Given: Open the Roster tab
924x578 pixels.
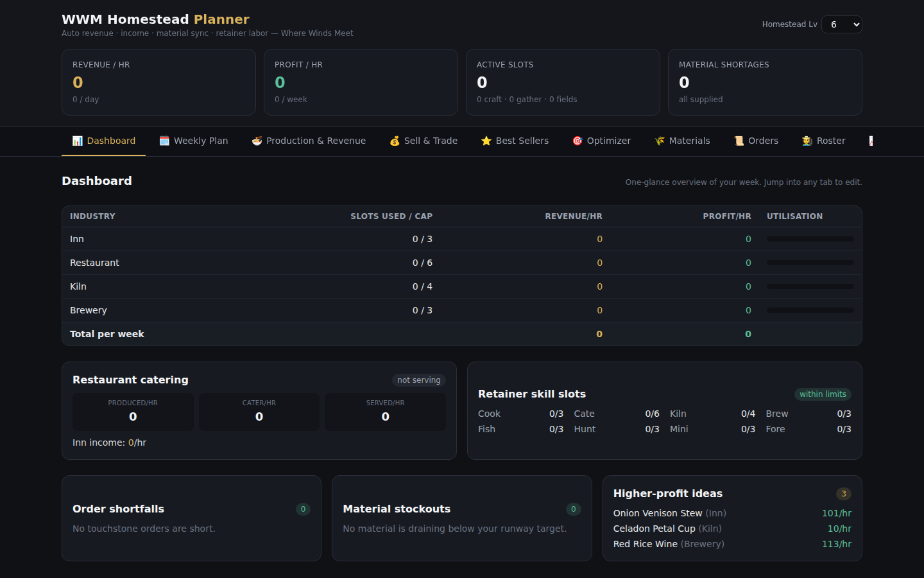Looking at the screenshot, I should click(823, 141).
